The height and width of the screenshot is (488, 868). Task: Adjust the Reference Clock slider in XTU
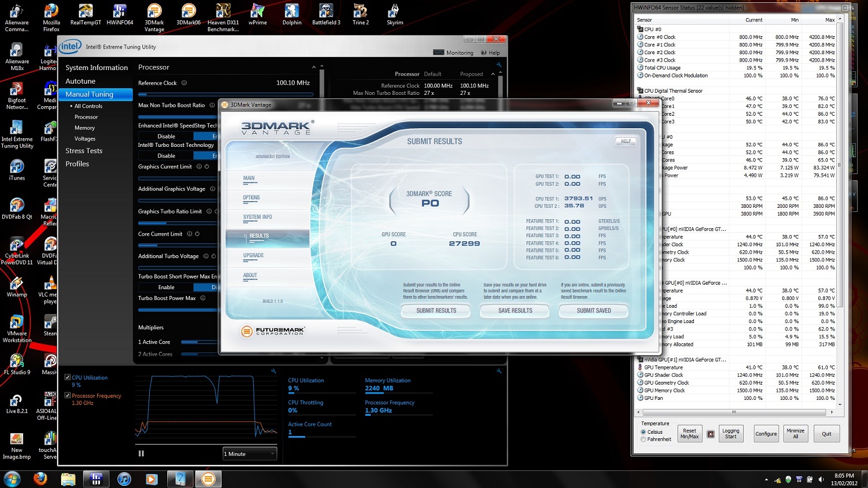click(x=225, y=94)
